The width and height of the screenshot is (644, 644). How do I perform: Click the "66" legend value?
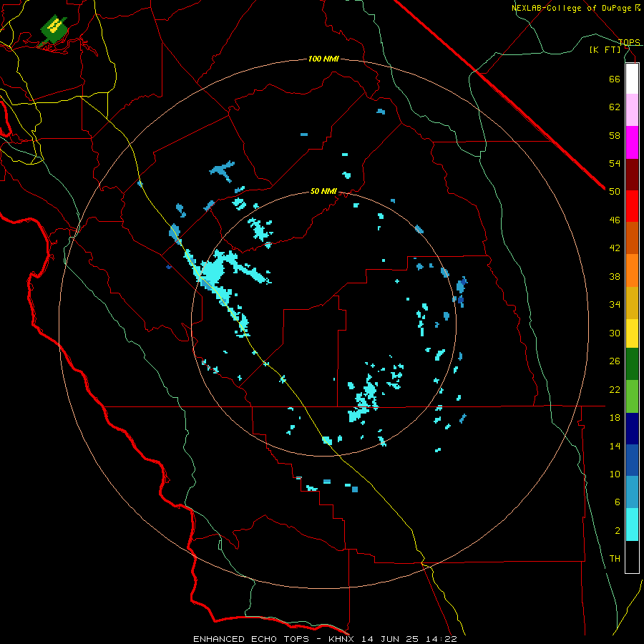pyautogui.click(x=615, y=79)
